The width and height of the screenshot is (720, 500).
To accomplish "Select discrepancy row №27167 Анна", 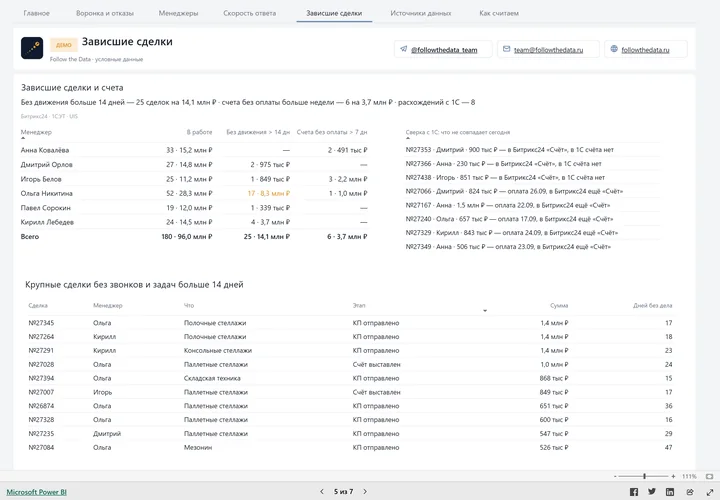I will (x=533, y=205).
